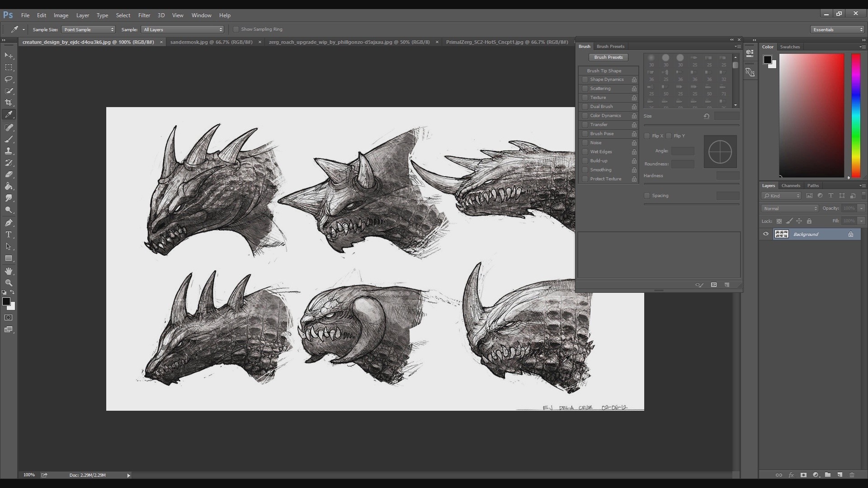
Task: Open the Brush panel options menu
Action: (x=737, y=47)
